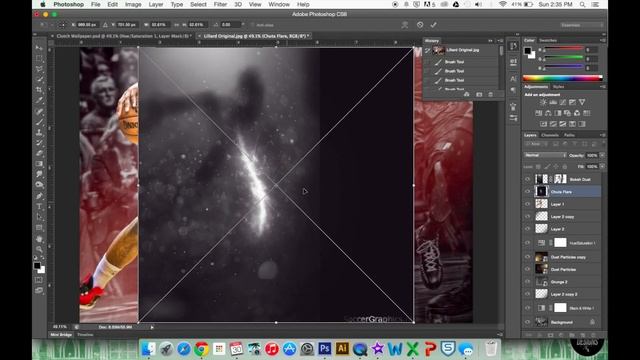Select the Rectangular Marquee tool

click(39, 58)
